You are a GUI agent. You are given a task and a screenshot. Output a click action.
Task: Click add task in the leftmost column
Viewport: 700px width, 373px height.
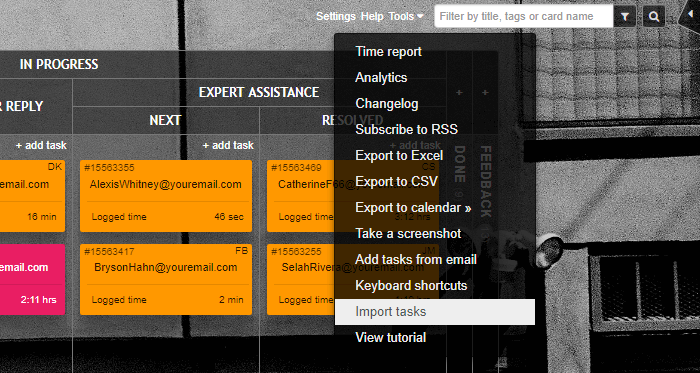coord(41,145)
